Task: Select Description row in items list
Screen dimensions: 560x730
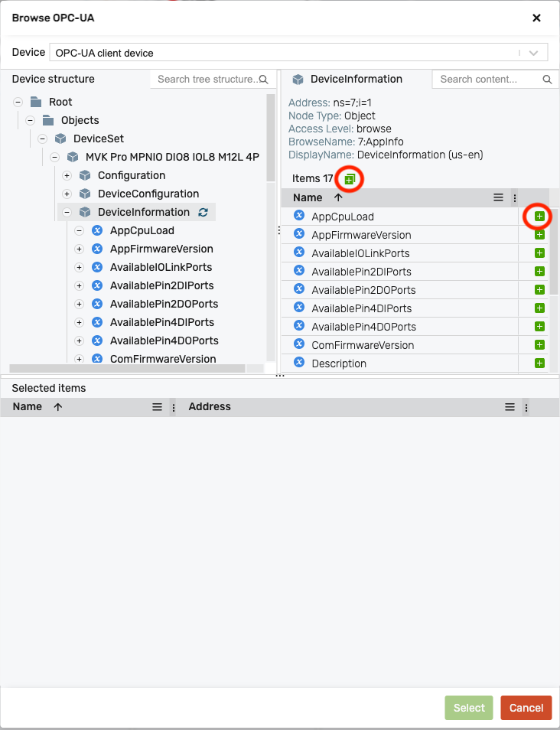Action: coord(399,363)
